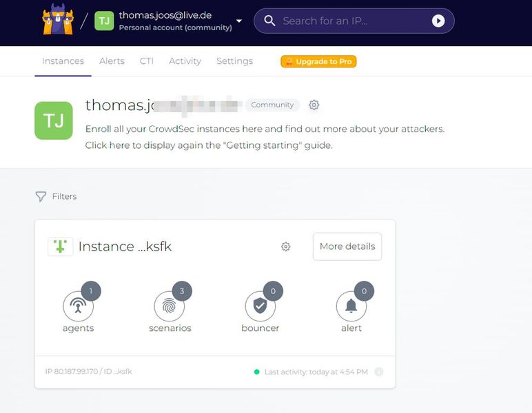Image resolution: width=532 pixels, height=413 pixels.
Task: Click the More details button
Action: [347, 246]
